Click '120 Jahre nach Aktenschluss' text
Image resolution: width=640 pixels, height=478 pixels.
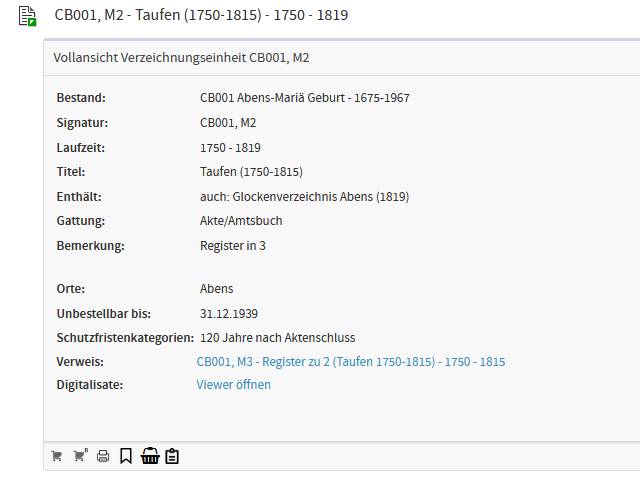(277, 338)
